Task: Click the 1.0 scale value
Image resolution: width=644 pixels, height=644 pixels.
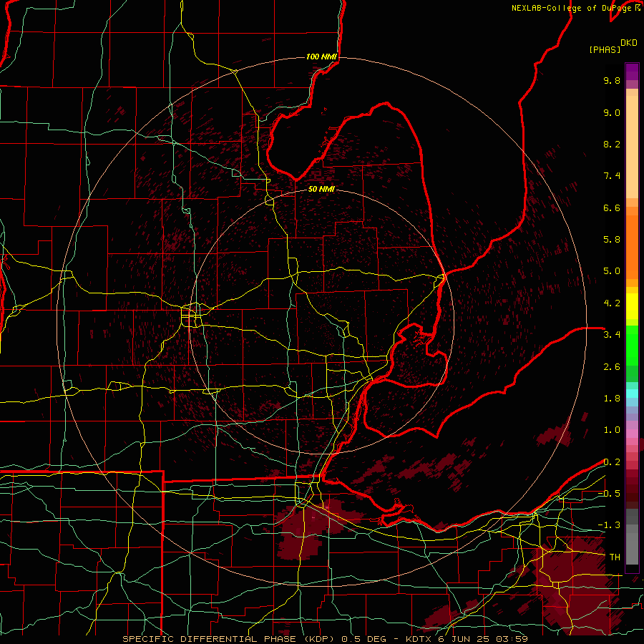Action: tap(612, 430)
